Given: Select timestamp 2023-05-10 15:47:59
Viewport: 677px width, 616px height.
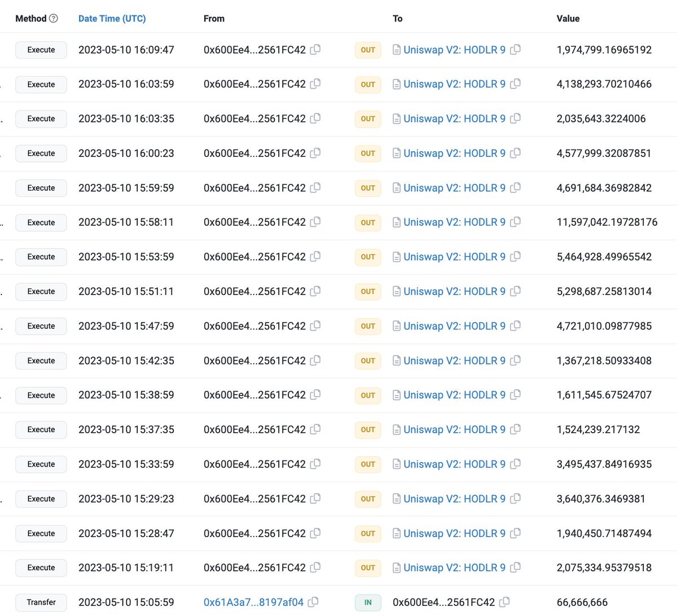Looking at the screenshot, I should [126, 326].
